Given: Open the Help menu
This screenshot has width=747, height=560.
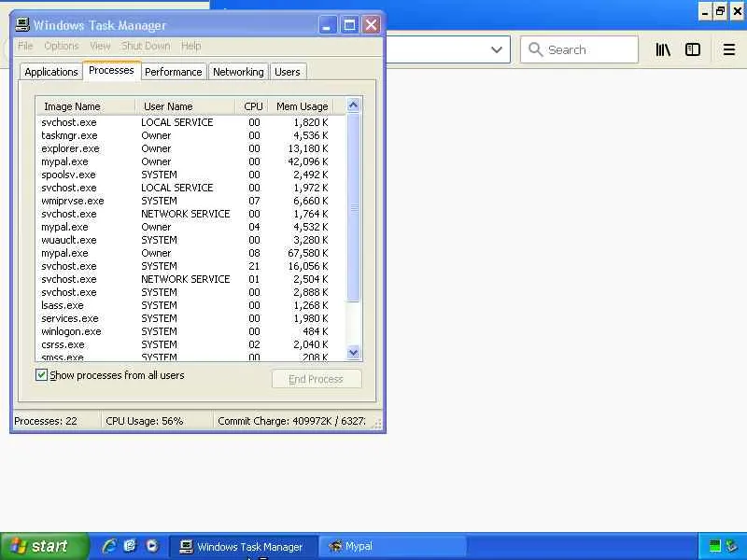Looking at the screenshot, I should (191, 46).
